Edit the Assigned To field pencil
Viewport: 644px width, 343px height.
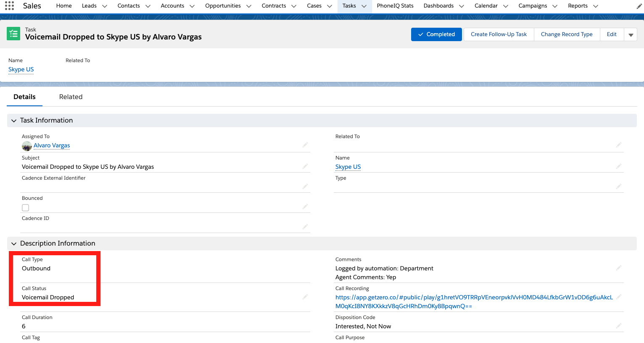pyautogui.click(x=305, y=145)
